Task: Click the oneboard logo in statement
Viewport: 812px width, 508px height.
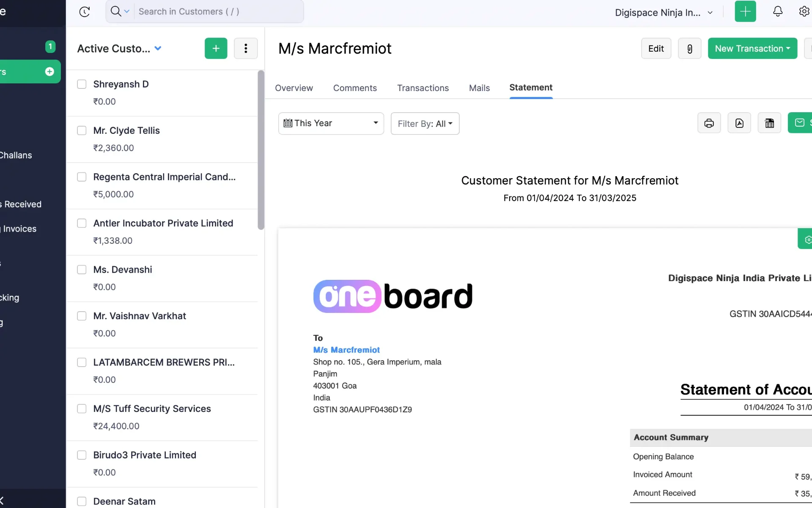Action: click(393, 296)
